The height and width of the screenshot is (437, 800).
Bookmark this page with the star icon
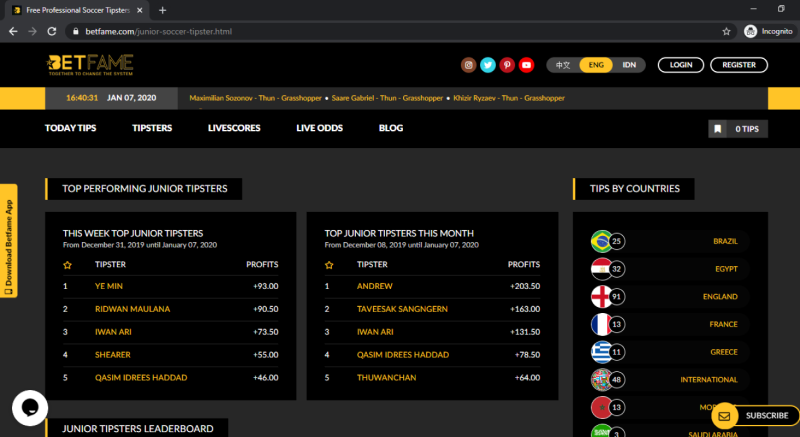pyautogui.click(x=727, y=32)
